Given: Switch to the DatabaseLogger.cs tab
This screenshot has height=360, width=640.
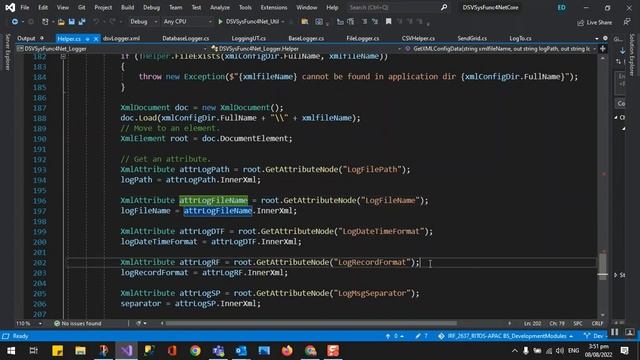Looking at the screenshot, I should click(186, 38).
